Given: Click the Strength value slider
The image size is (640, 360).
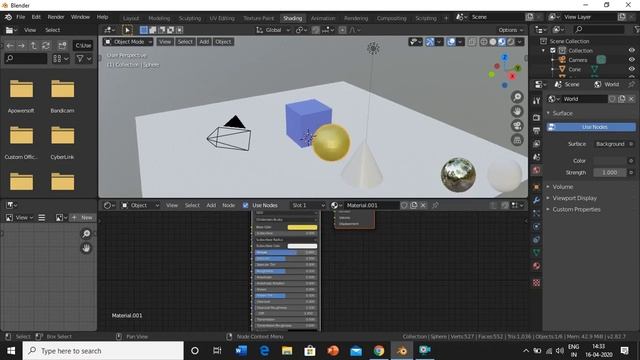Looking at the screenshot, I should click(x=610, y=173).
